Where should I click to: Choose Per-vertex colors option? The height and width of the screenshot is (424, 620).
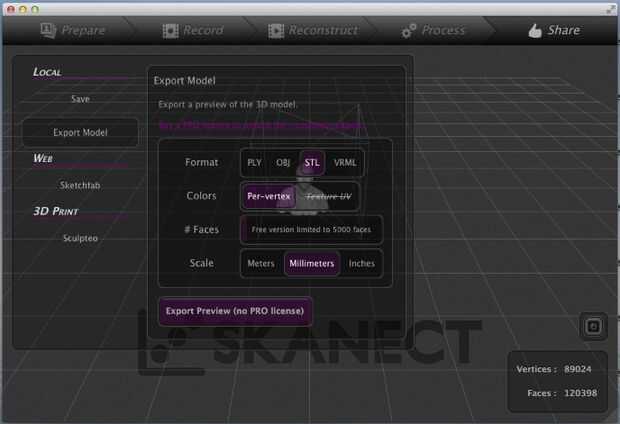point(269,196)
